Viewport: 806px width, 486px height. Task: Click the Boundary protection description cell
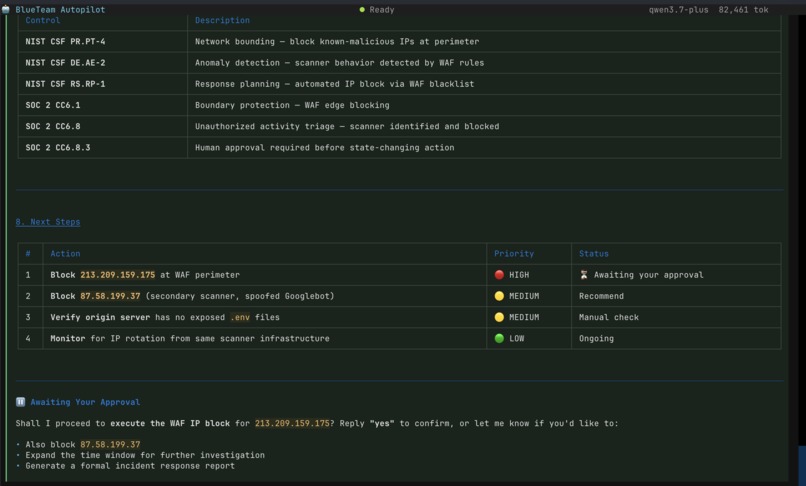click(x=484, y=105)
